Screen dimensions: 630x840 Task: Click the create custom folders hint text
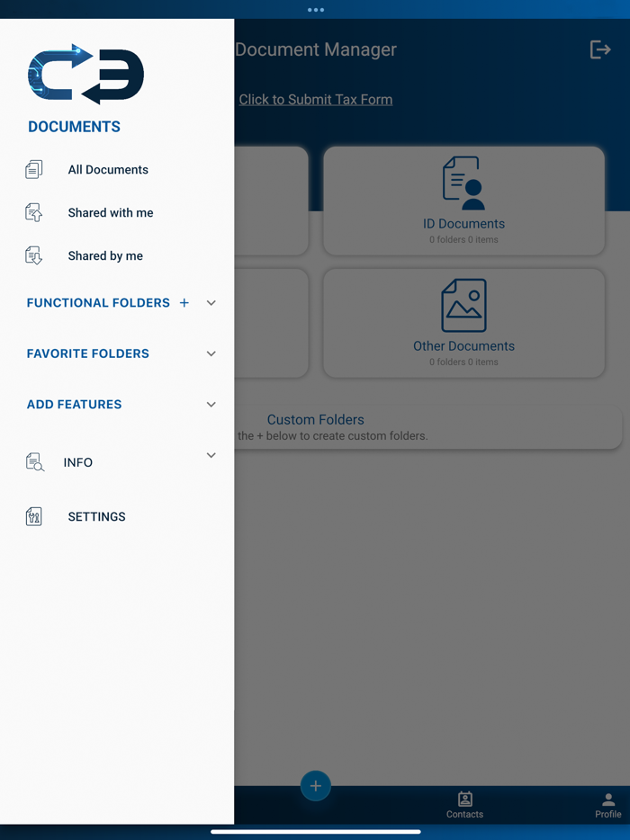tap(332, 436)
